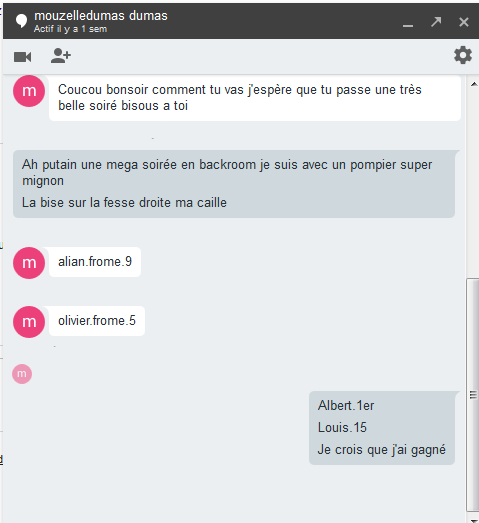Pop out chat with the arrow icon

pyautogui.click(x=436, y=22)
